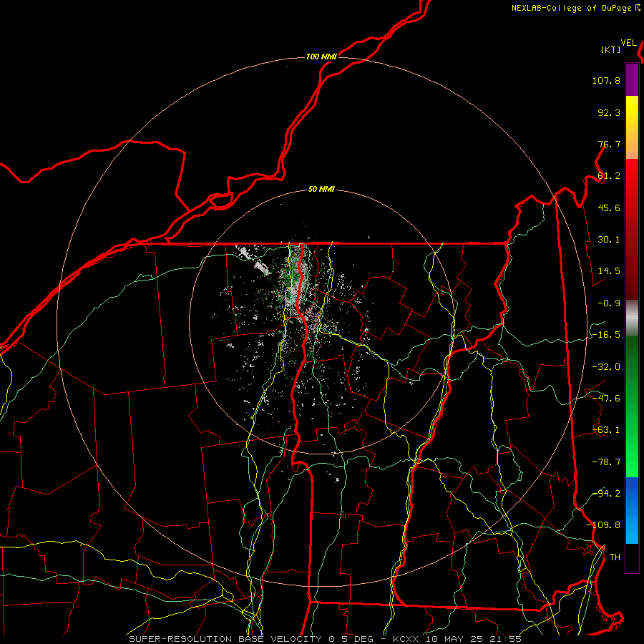Click the 50 NMI range ring label

pyautogui.click(x=321, y=190)
